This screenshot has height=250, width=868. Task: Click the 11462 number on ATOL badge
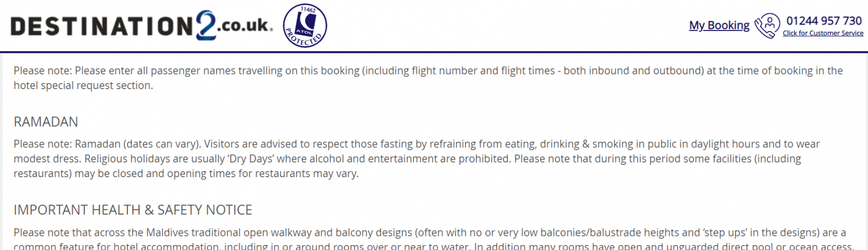(x=308, y=9)
